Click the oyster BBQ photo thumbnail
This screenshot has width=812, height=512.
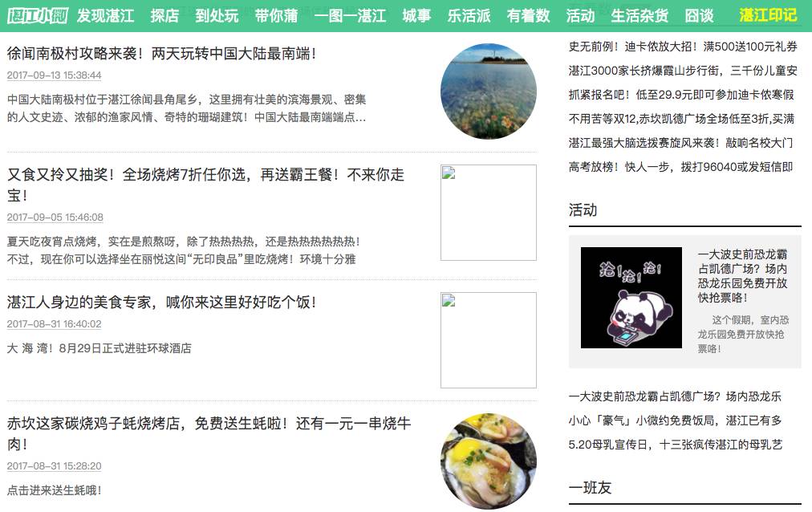tap(487, 457)
